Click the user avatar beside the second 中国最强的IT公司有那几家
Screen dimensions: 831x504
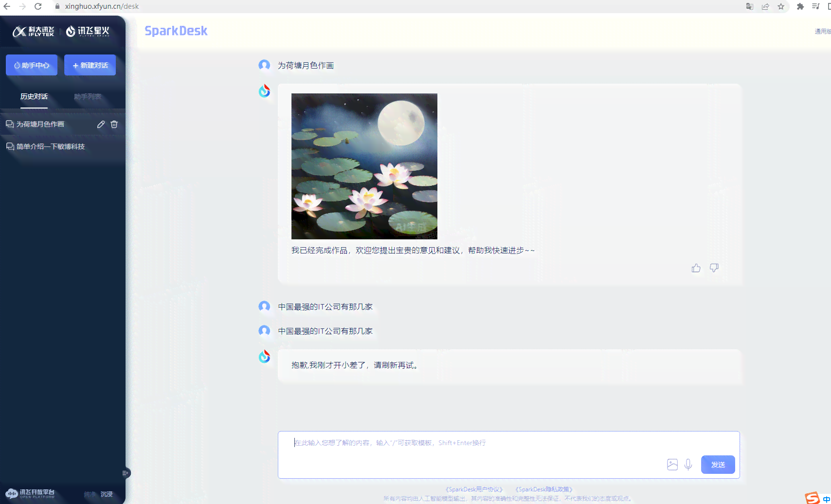pyautogui.click(x=264, y=331)
